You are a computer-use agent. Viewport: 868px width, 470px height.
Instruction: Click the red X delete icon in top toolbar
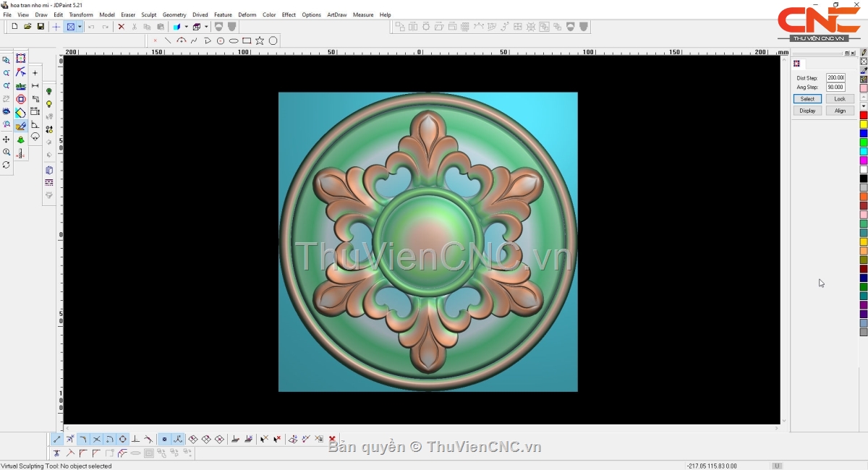pyautogui.click(x=121, y=27)
